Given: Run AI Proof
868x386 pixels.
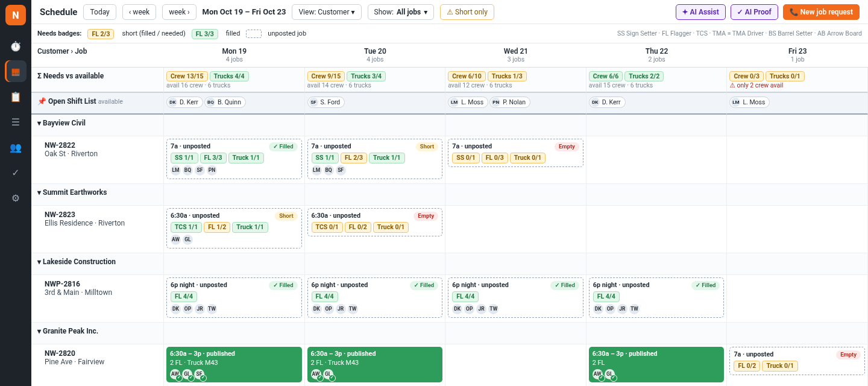Looking at the screenshot, I should (754, 12).
